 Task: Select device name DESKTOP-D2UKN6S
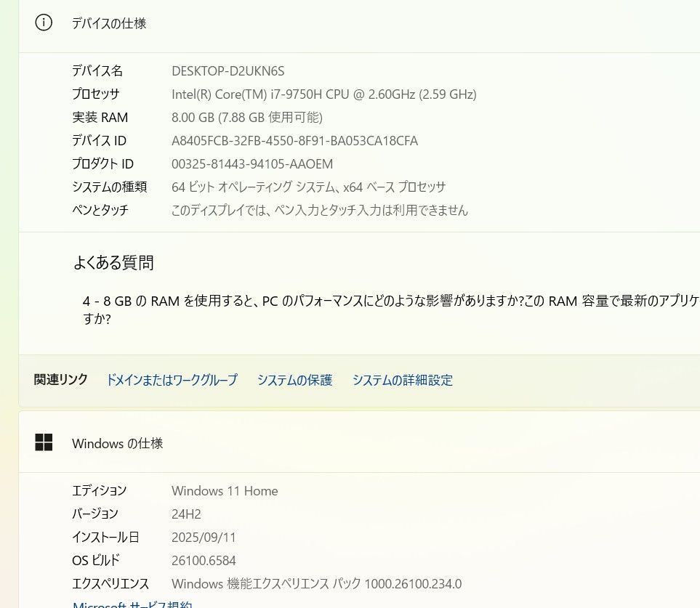(228, 71)
